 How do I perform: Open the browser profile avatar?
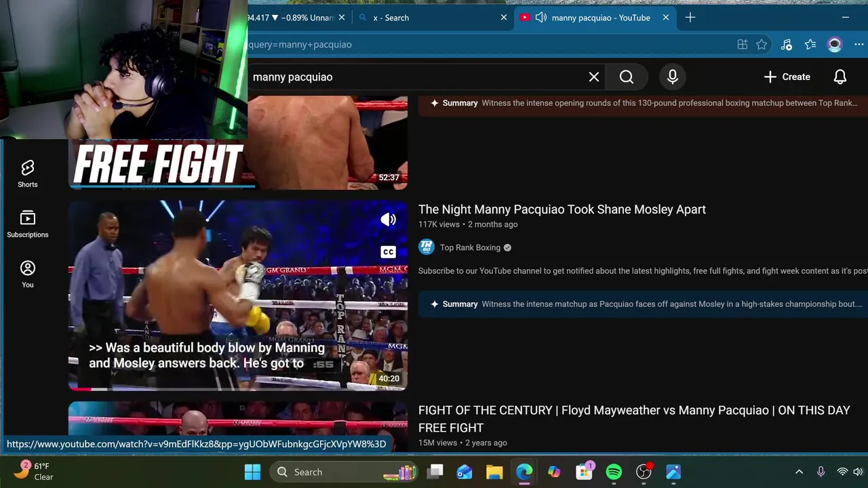tap(835, 45)
